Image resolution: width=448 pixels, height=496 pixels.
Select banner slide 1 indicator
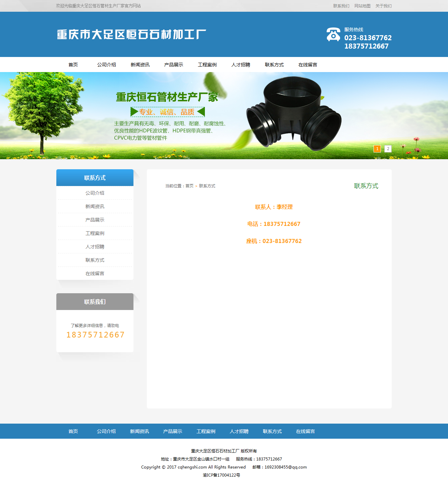click(377, 149)
